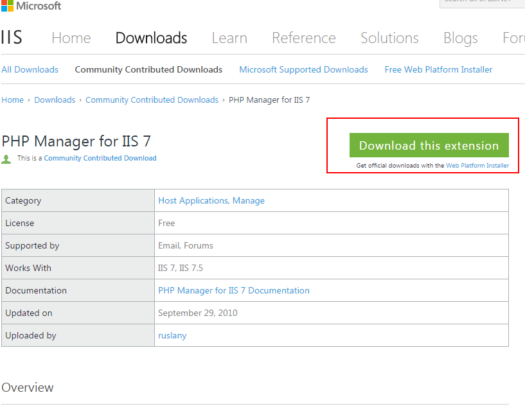Click the IIS 7, IIS 7.5 value
The height and width of the screenshot is (420, 525).
coord(181,268)
